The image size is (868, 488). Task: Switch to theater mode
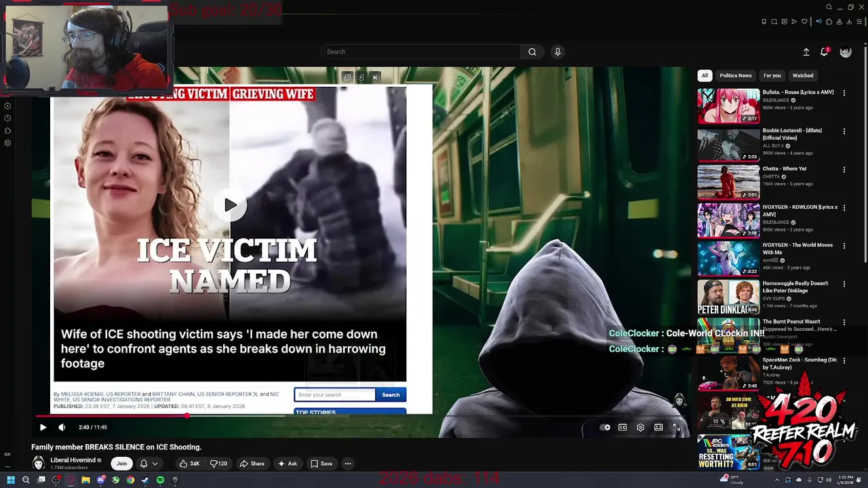click(x=658, y=427)
